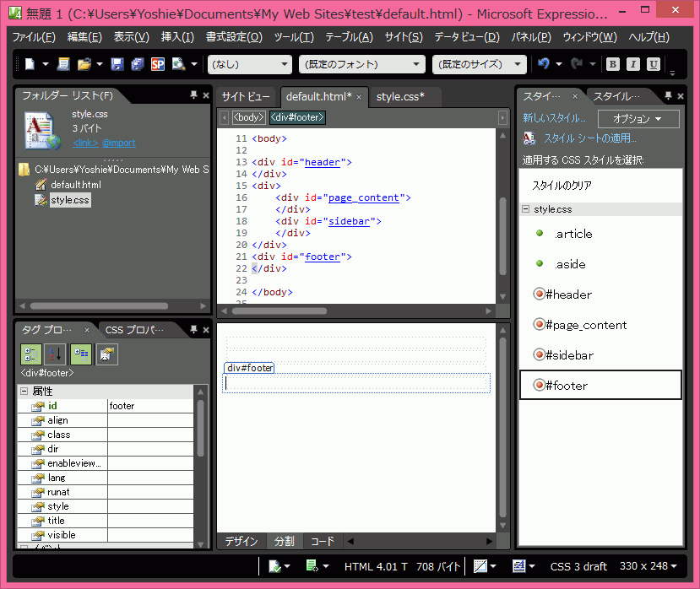Click the 新しいスタイル (New Style) link

click(x=554, y=119)
